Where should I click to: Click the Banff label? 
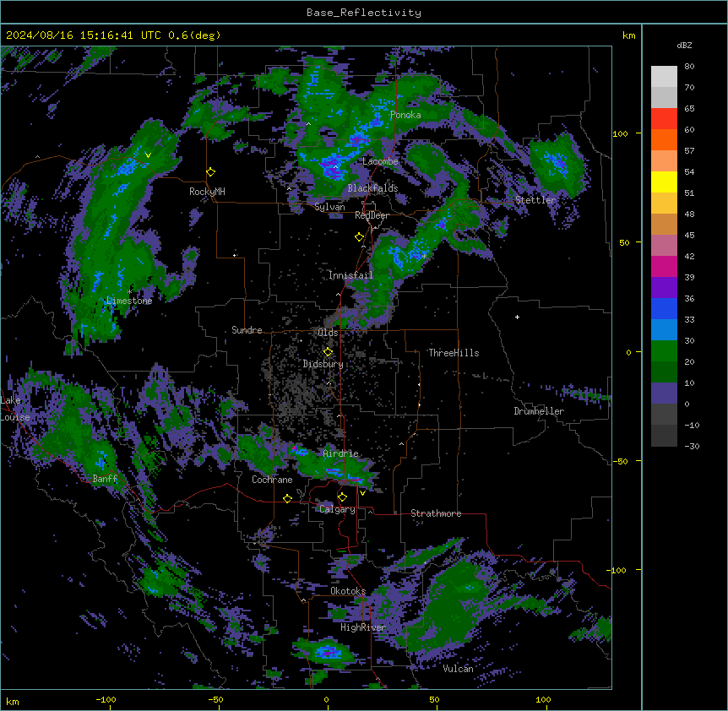tap(105, 479)
